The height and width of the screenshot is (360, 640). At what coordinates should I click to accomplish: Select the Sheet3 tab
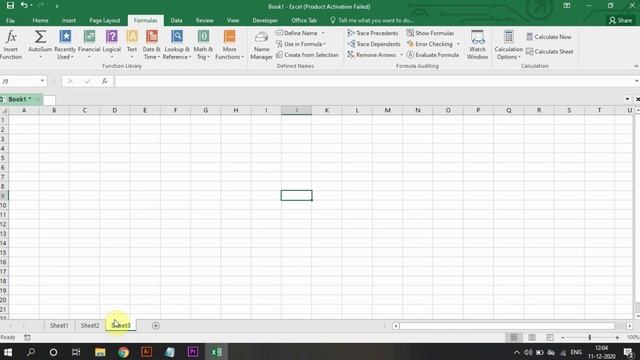tap(121, 325)
